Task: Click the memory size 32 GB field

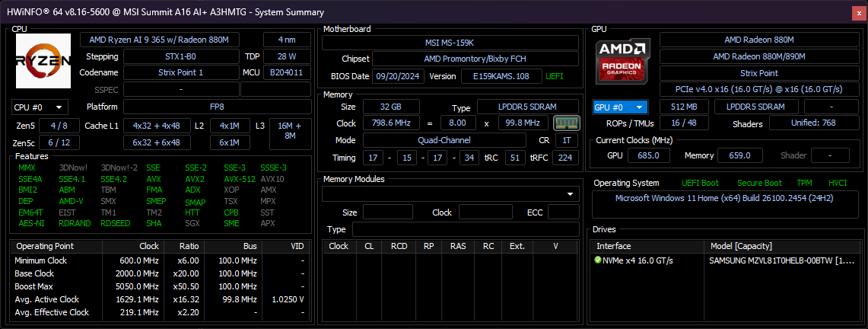Action: pyautogui.click(x=391, y=107)
